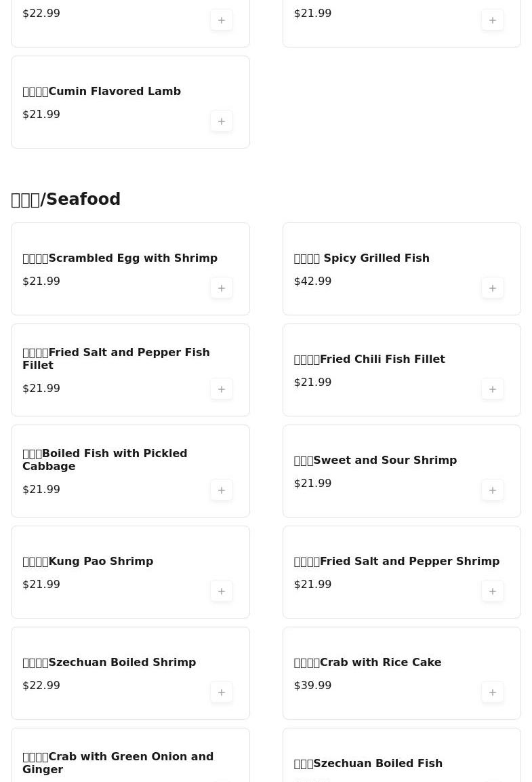Image resolution: width=532 pixels, height=782 pixels.
Task: Open Spicy Grilled Fish item details
Action: click(362, 258)
